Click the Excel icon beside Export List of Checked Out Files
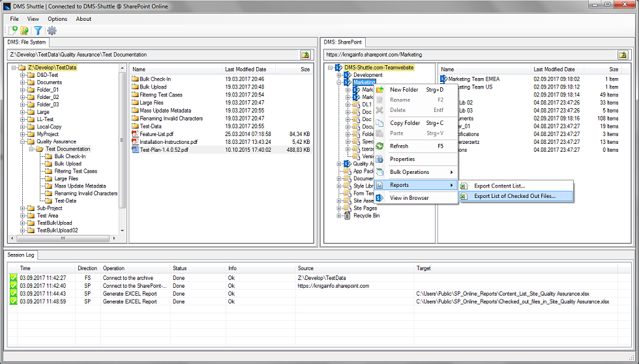Screen dimensions: 639x364 pyautogui.click(x=464, y=196)
